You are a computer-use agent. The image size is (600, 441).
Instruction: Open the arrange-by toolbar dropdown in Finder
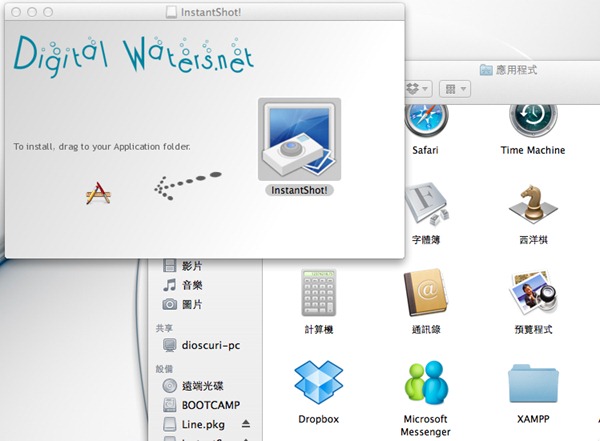(455, 89)
